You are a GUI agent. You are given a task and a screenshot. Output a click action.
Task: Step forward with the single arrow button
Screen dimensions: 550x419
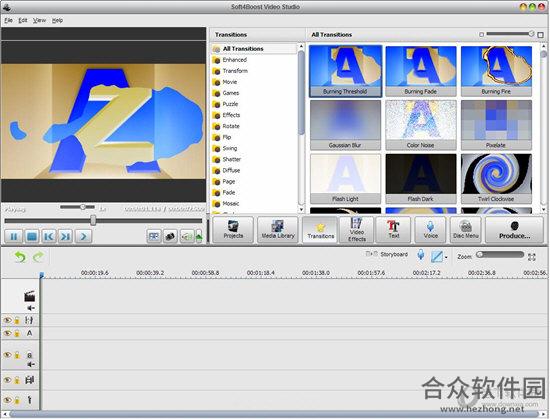[83, 236]
